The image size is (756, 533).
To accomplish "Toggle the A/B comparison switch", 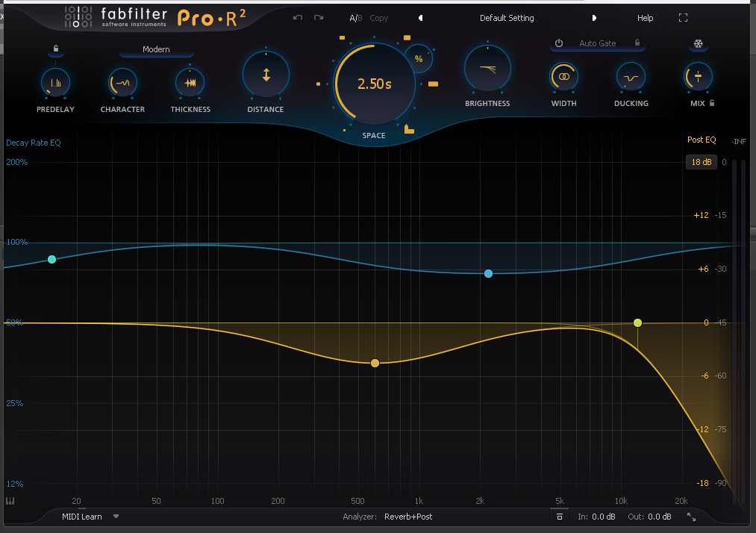I will (357, 17).
